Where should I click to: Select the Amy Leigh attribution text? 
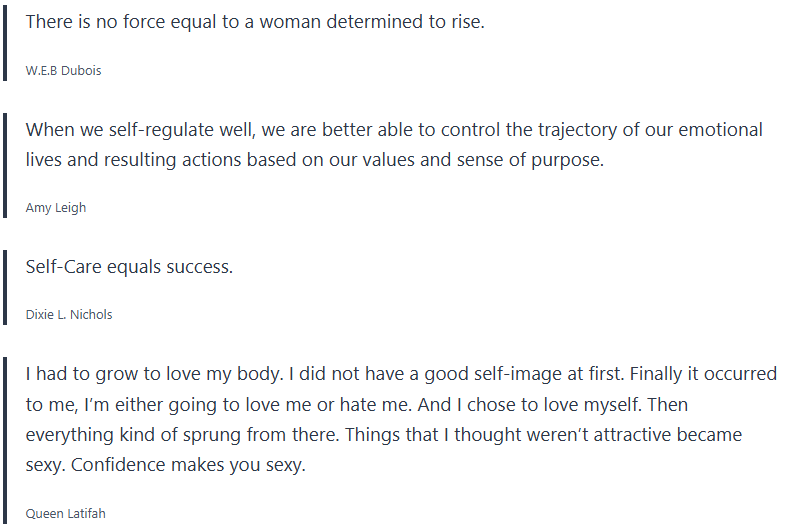pos(56,208)
